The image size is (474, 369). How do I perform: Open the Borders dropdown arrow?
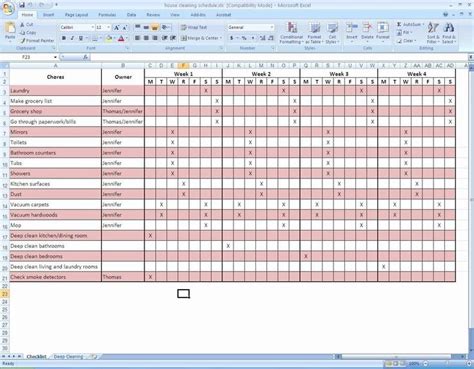100,38
